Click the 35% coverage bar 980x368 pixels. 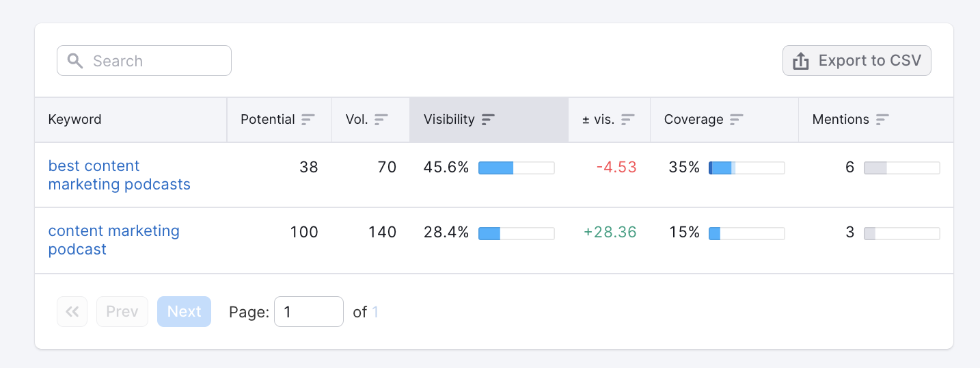tap(746, 168)
